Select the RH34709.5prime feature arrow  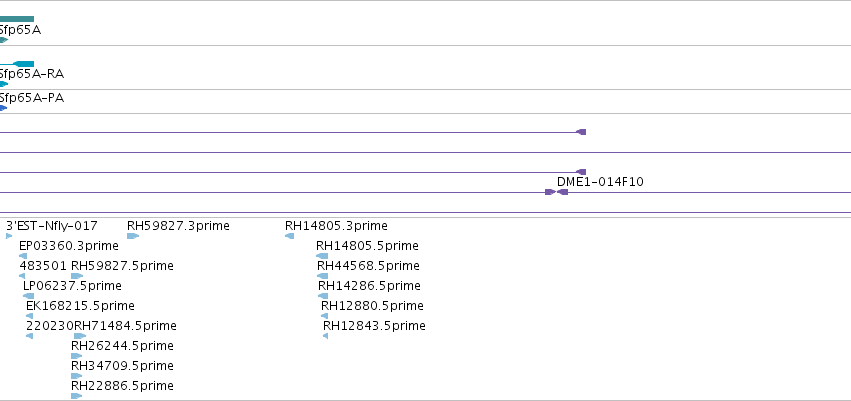(x=77, y=376)
